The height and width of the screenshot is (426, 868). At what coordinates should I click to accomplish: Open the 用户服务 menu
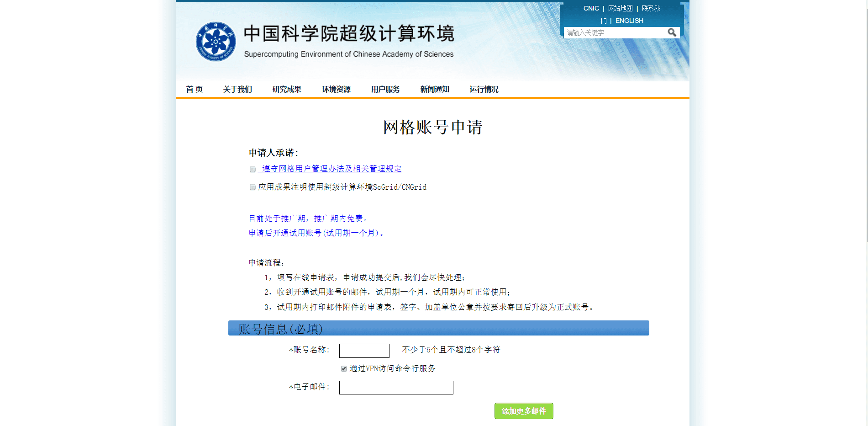(385, 89)
